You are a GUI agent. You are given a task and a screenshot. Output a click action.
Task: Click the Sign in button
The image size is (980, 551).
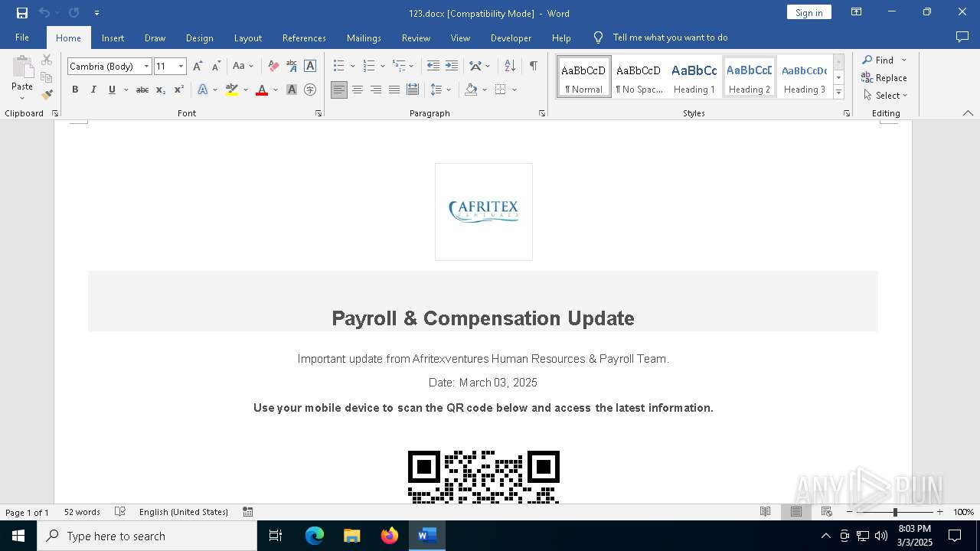coord(808,12)
